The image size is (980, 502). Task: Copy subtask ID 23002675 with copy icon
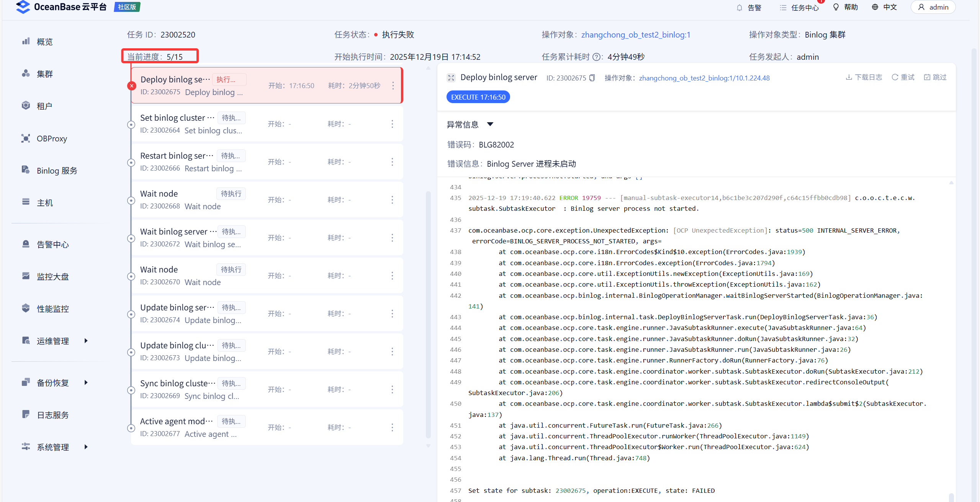[x=592, y=78]
